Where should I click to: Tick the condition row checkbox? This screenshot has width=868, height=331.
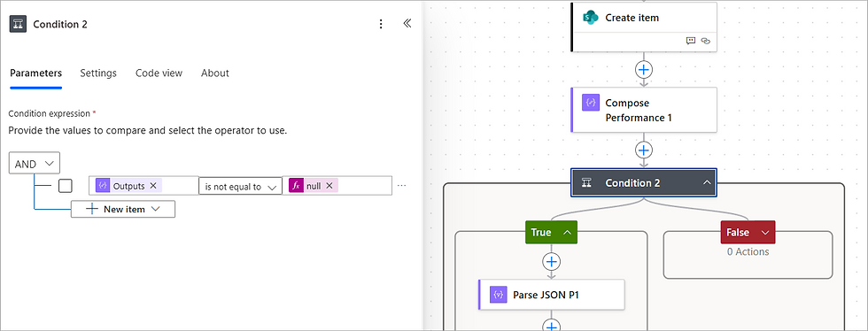[66, 186]
